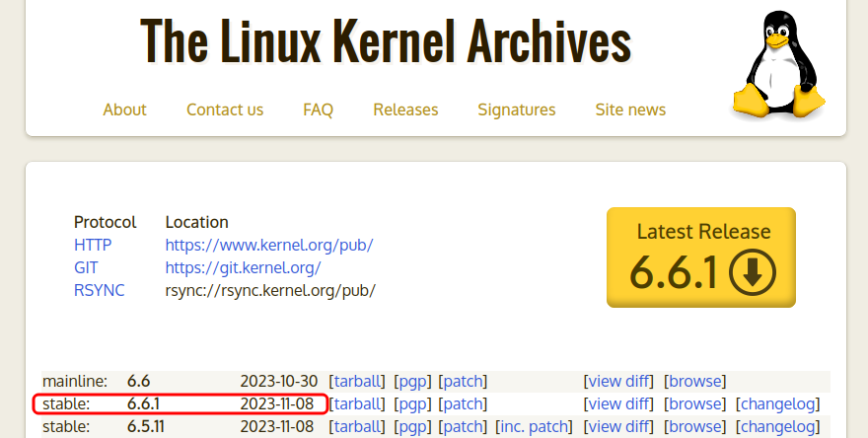868x438 pixels.
Task: View changelog for stable 6.6.1
Action: [x=779, y=403]
